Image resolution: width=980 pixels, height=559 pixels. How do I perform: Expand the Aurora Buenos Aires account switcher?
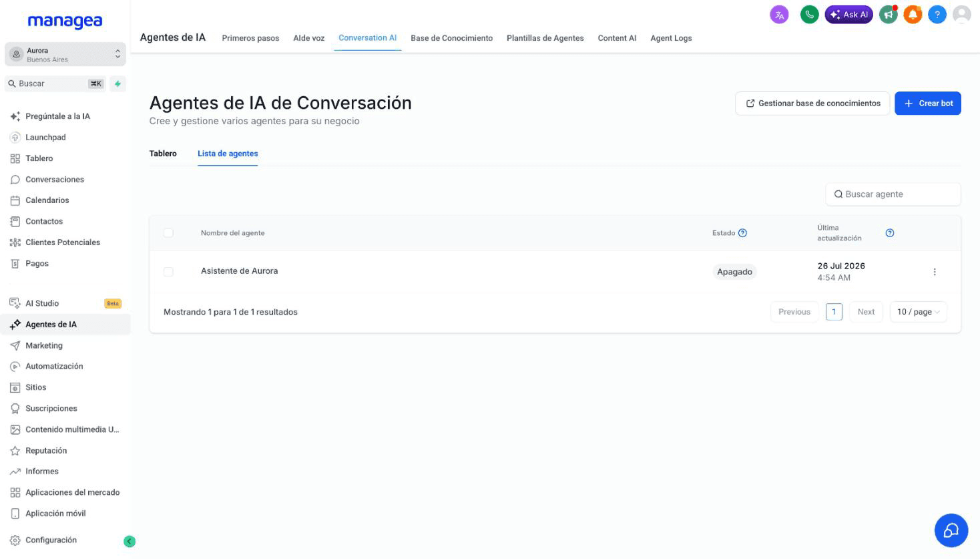click(x=65, y=55)
